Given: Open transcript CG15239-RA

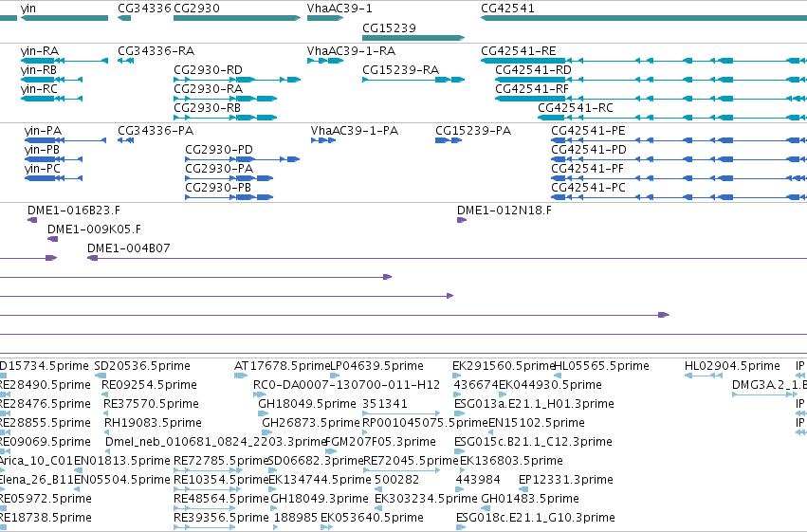Looking at the screenshot, I should coord(400,70).
